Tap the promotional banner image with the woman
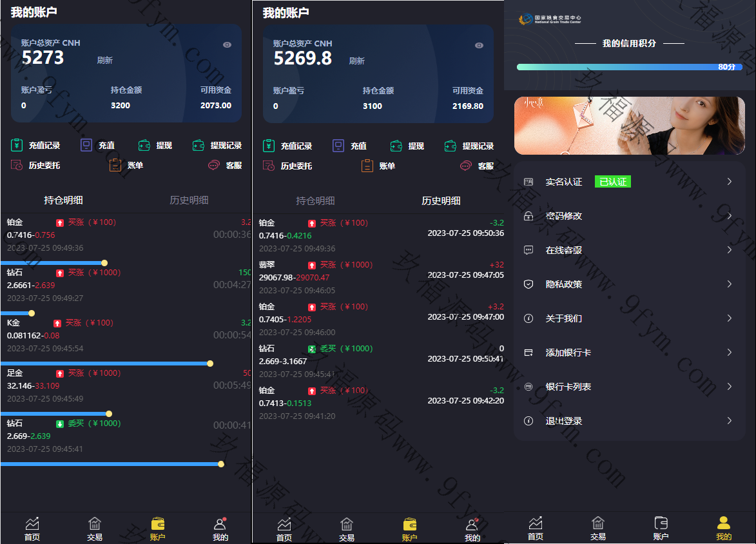 tap(629, 126)
